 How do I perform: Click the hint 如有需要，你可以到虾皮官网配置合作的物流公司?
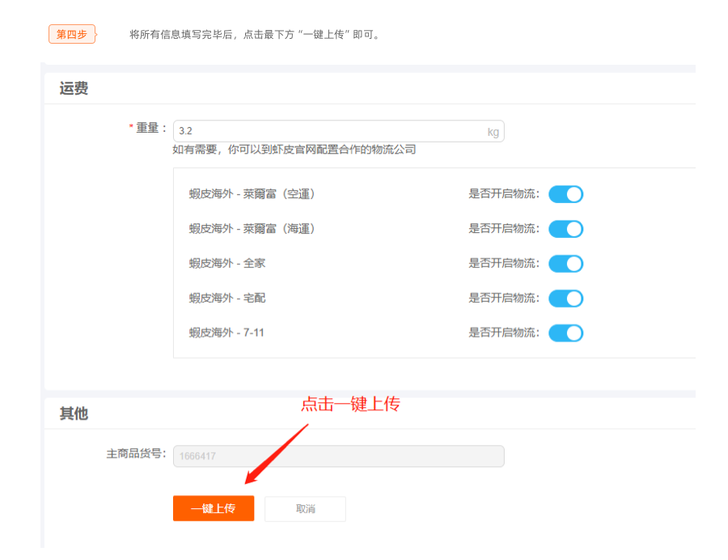[294, 150]
